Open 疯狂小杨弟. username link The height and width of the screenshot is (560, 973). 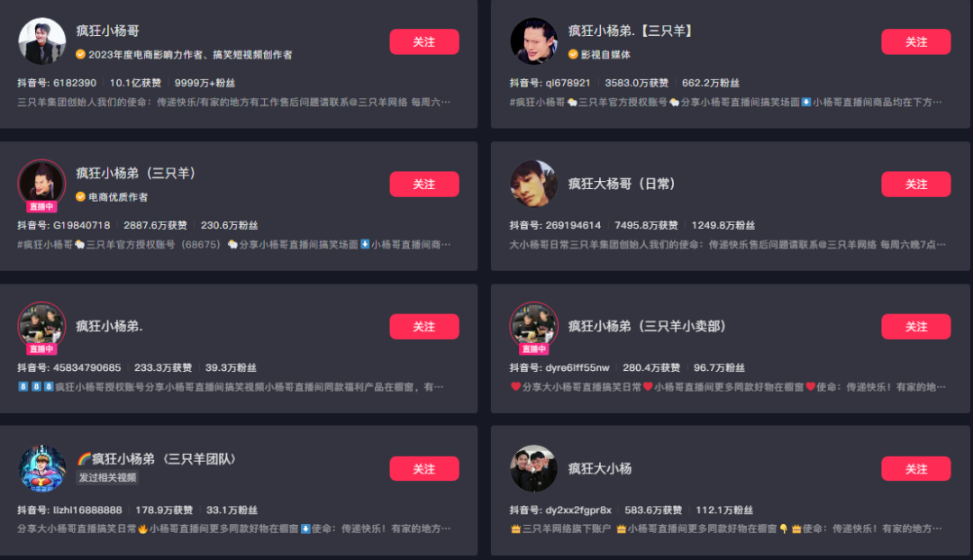click(109, 326)
